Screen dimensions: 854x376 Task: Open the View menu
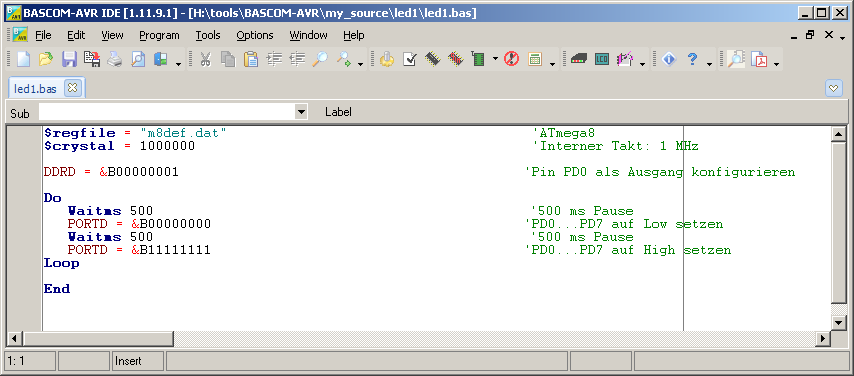point(112,35)
